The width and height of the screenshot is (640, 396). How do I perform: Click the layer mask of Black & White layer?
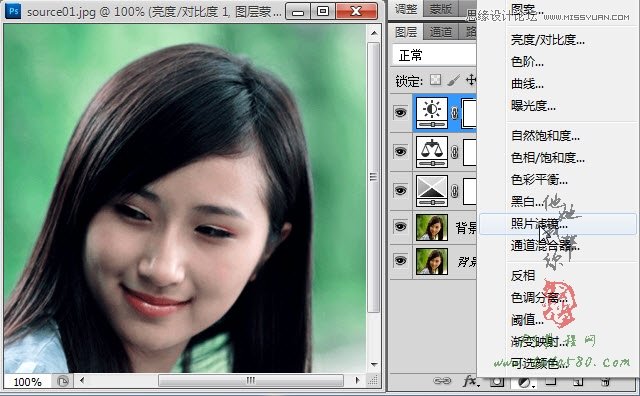(x=469, y=191)
